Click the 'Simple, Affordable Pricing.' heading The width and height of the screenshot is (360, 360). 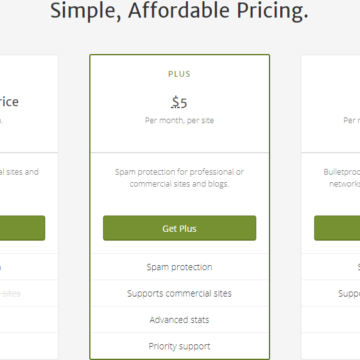point(179,11)
